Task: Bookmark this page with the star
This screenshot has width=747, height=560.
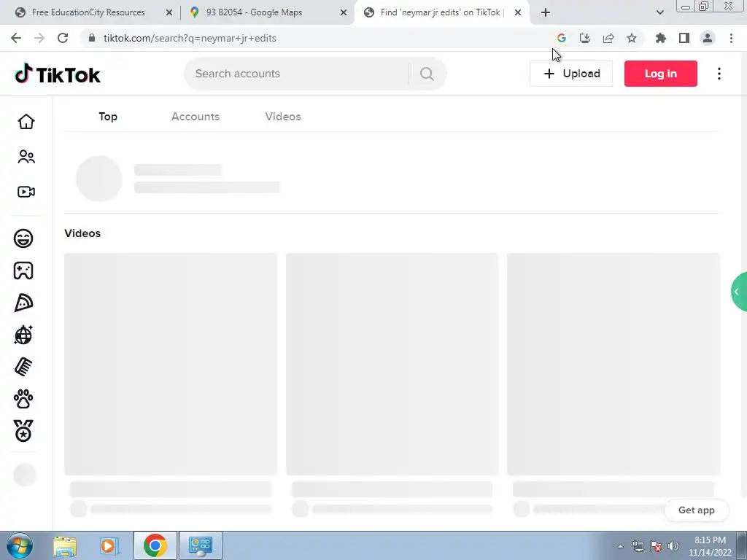Action: point(632,38)
